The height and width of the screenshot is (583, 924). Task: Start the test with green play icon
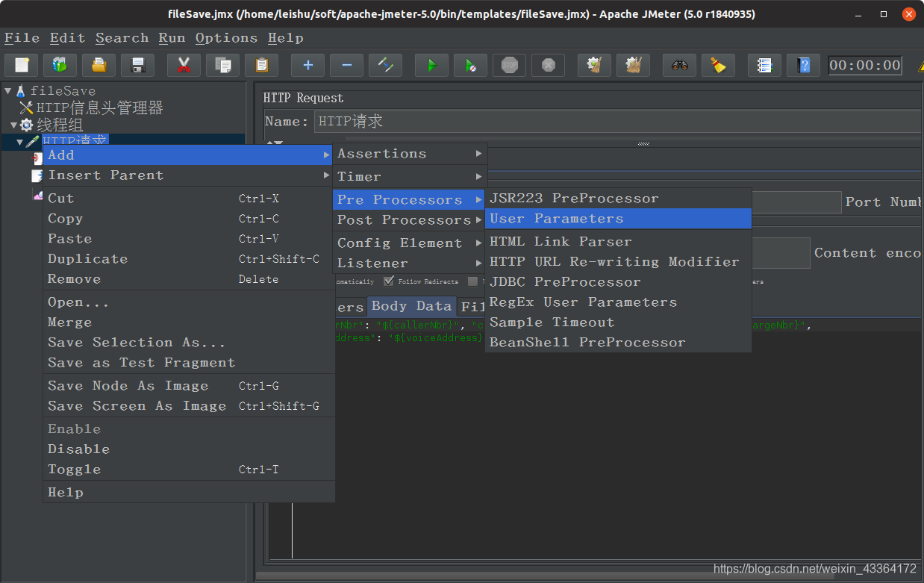pos(431,65)
